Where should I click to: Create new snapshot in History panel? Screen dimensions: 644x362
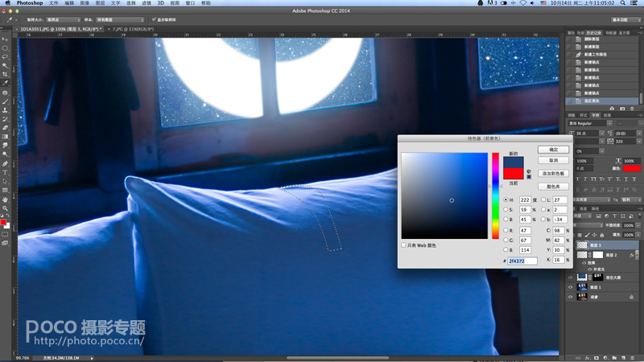622,109
